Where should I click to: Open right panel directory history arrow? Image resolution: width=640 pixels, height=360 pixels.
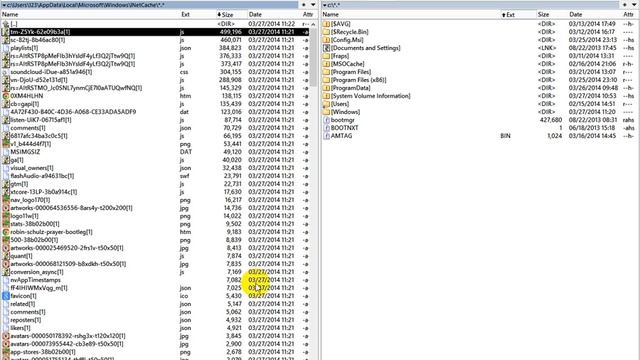pyautogui.click(x=634, y=5)
